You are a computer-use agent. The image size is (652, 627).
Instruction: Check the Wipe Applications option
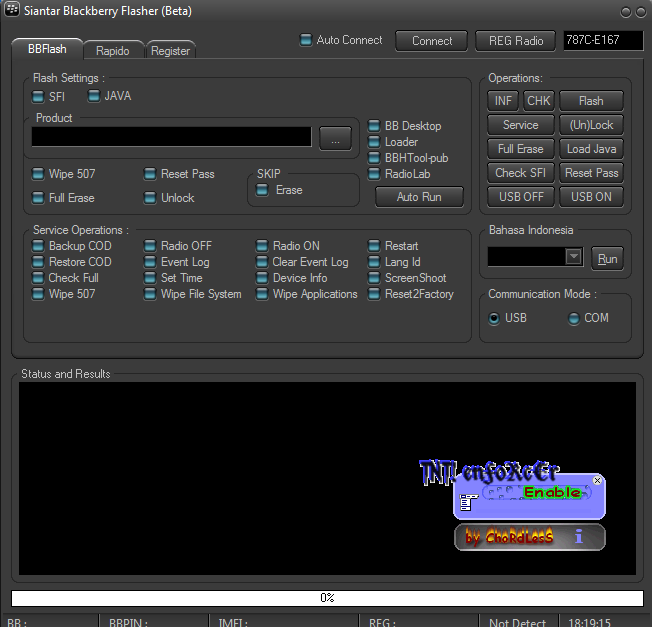click(x=262, y=294)
